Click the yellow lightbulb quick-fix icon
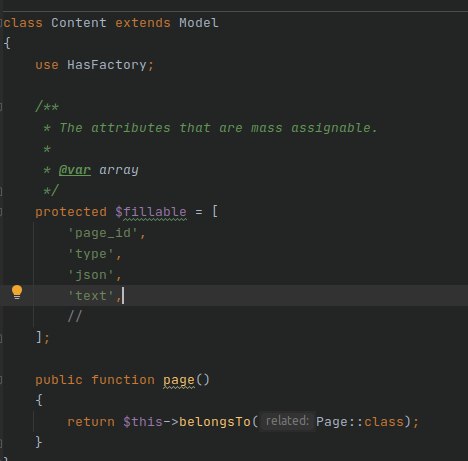This screenshot has height=461, width=468. [17, 292]
